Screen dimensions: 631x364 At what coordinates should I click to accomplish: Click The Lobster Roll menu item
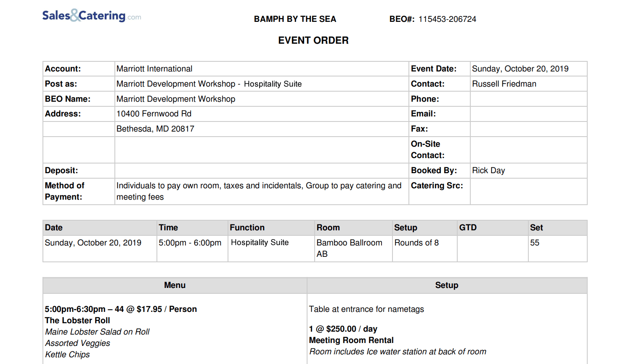pos(77,321)
